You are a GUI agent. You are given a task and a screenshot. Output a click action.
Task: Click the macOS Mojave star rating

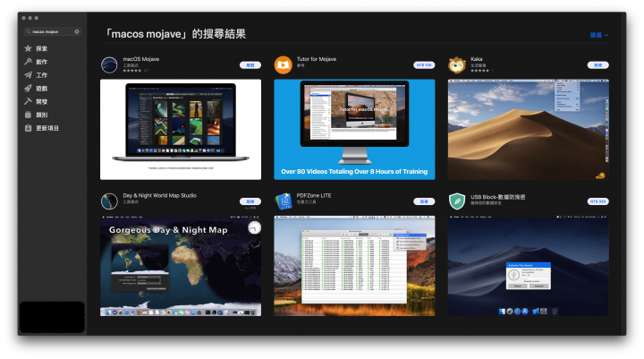(131, 71)
